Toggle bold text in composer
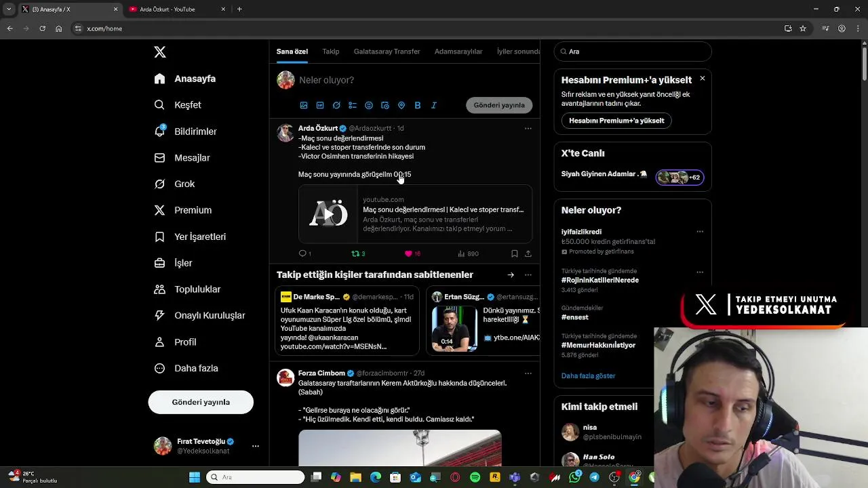This screenshot has height=488, width=868. (418, 105)
